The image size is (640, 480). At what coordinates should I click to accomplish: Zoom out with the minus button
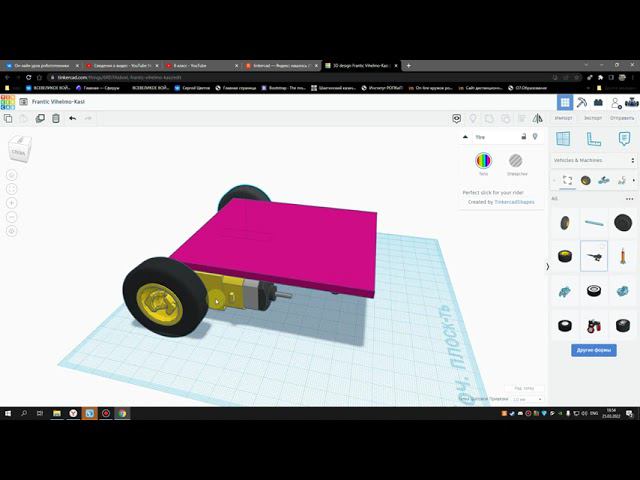pyautogui.click(x=12, y=217)
